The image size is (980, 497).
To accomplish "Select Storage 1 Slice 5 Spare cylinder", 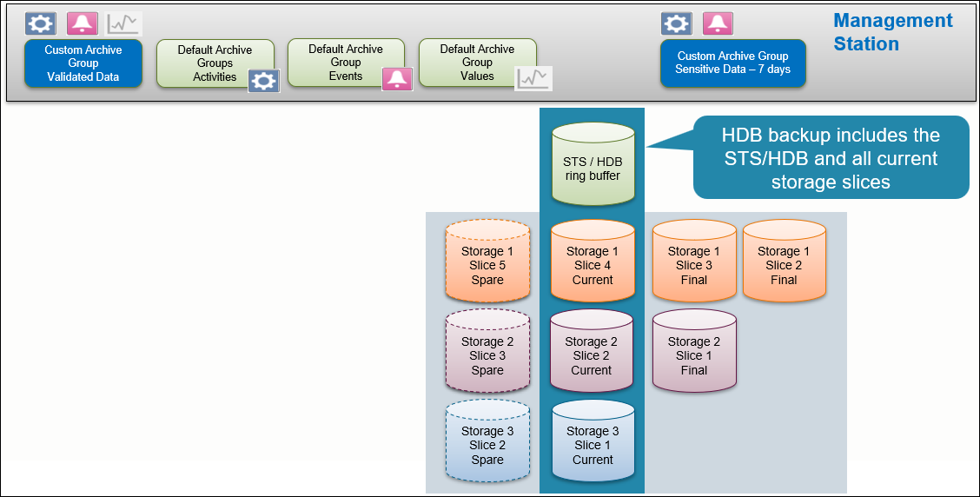I will point(487,263).
